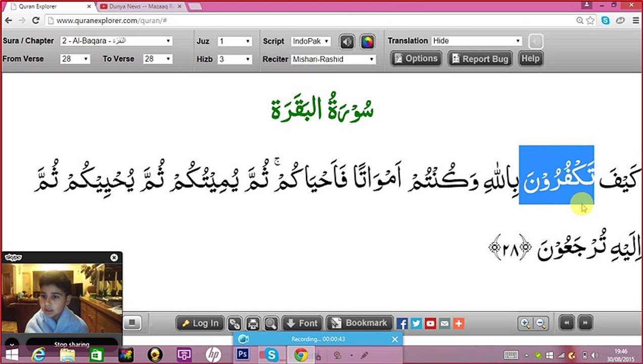
Task: Click the Bookmark button
Action: [360, 323]
